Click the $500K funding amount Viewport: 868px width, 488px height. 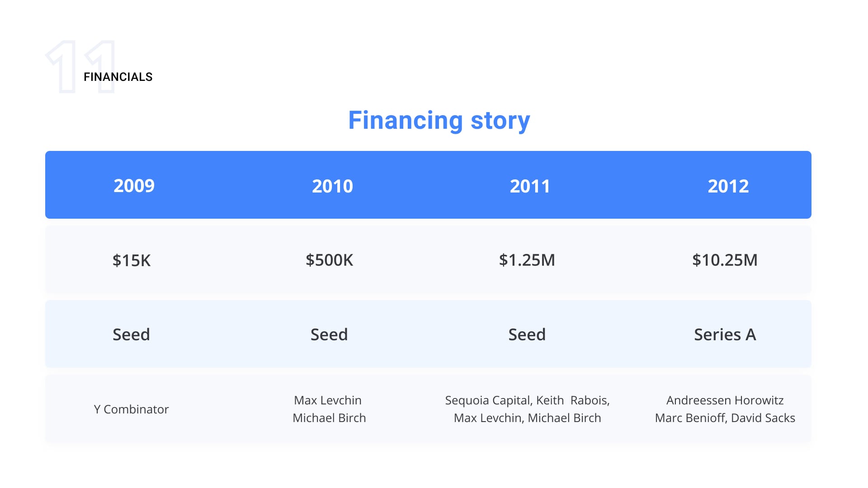[329, 260]
